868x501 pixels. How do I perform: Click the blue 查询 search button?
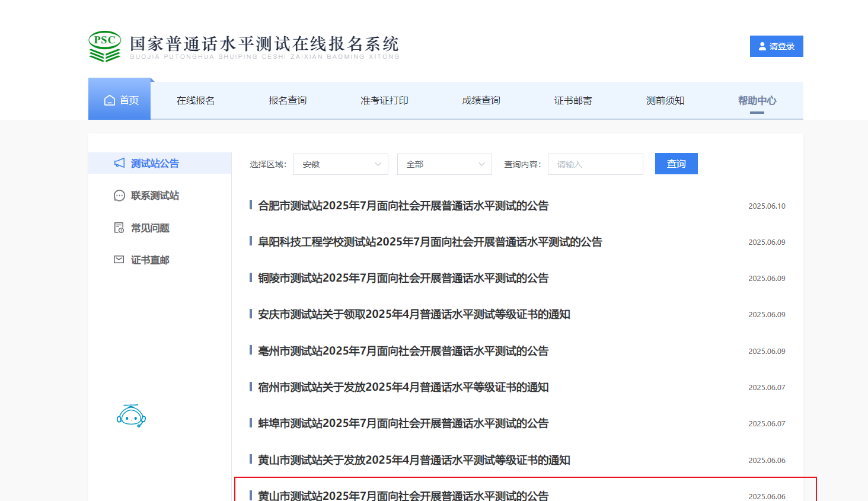pos(676,164)
